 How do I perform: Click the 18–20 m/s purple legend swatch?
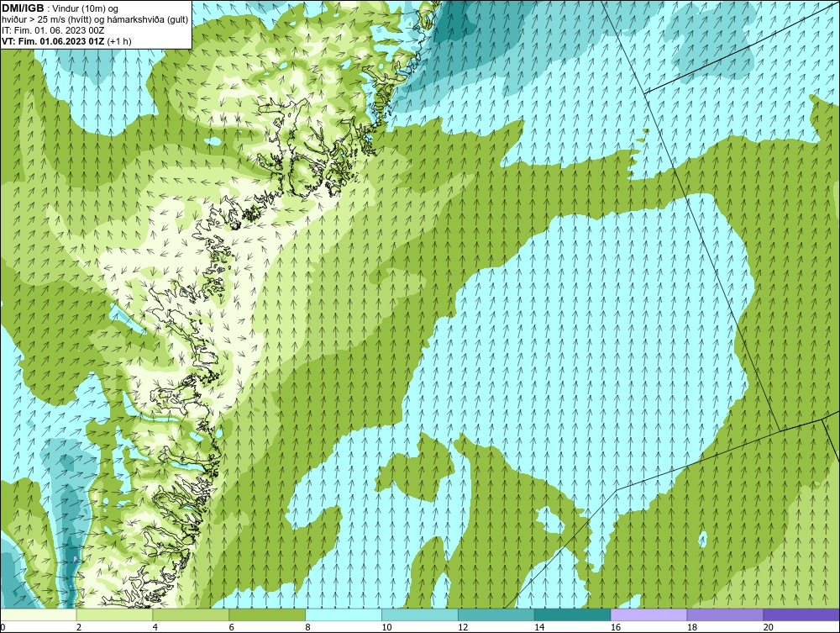point(726,615)
